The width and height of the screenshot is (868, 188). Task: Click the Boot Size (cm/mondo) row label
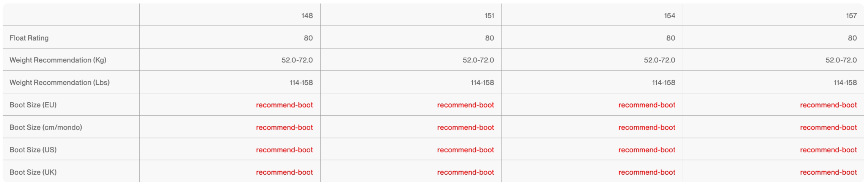(x=46, y=127)
